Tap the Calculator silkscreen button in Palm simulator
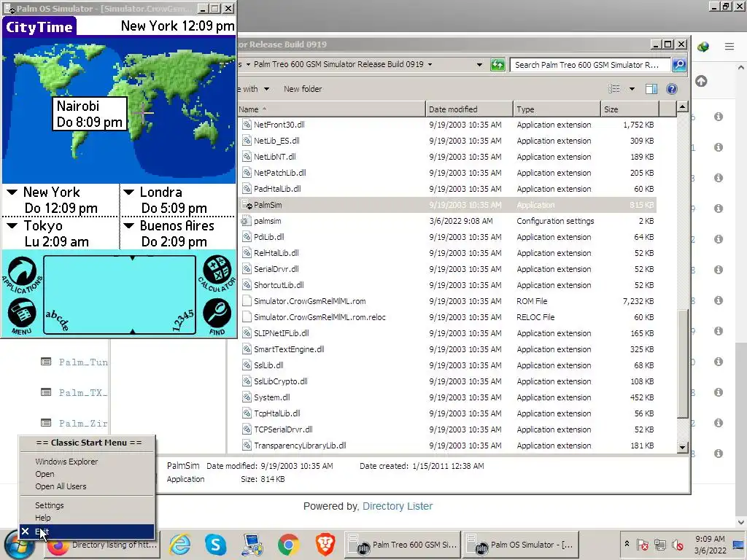The width and height of the screenshot is (747, 560). [217, 273]
